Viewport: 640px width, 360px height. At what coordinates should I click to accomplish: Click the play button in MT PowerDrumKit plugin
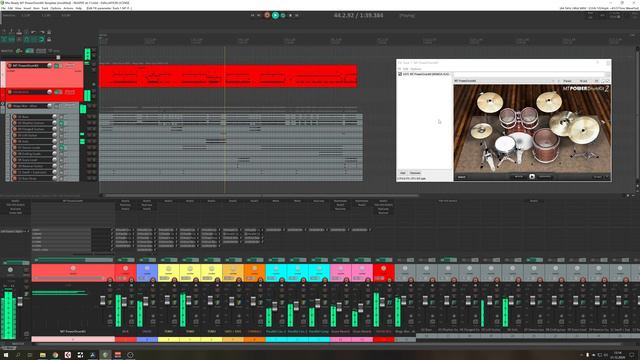(x=532, y=177)
